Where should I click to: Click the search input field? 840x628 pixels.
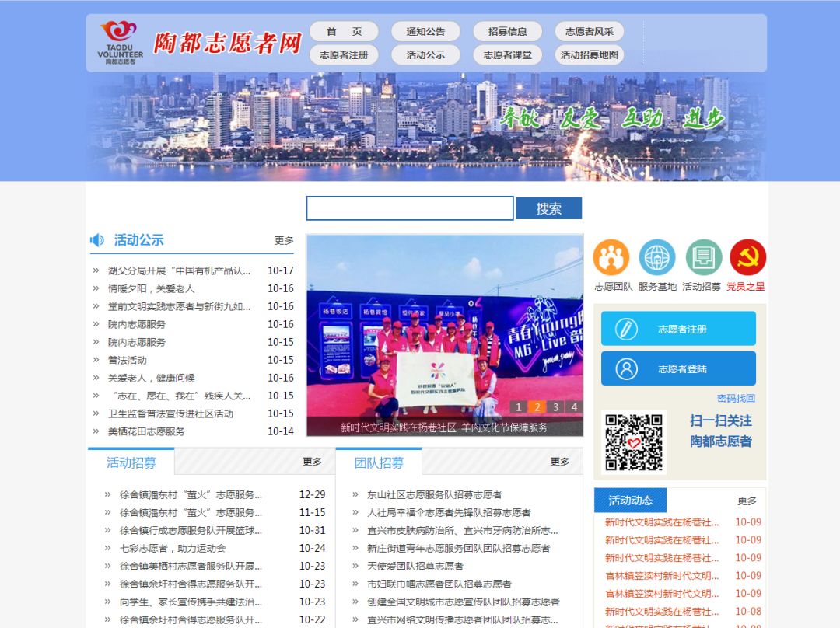coord(410,208)
